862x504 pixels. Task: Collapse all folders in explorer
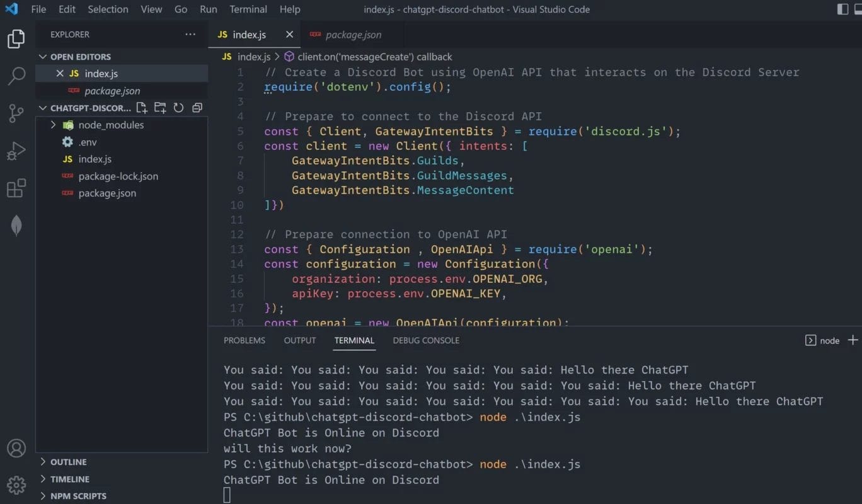pos(197,108)
